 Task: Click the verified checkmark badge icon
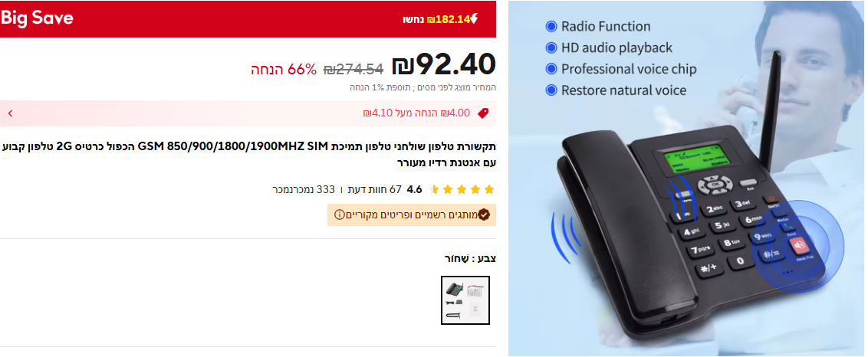pos(484,215)
